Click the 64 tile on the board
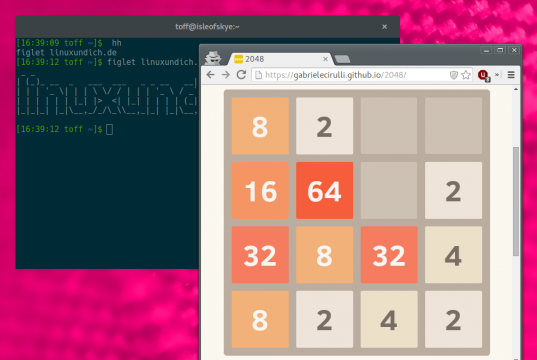Screen dimensions: 537x360 pyautogui.click(x=324, y=190)
